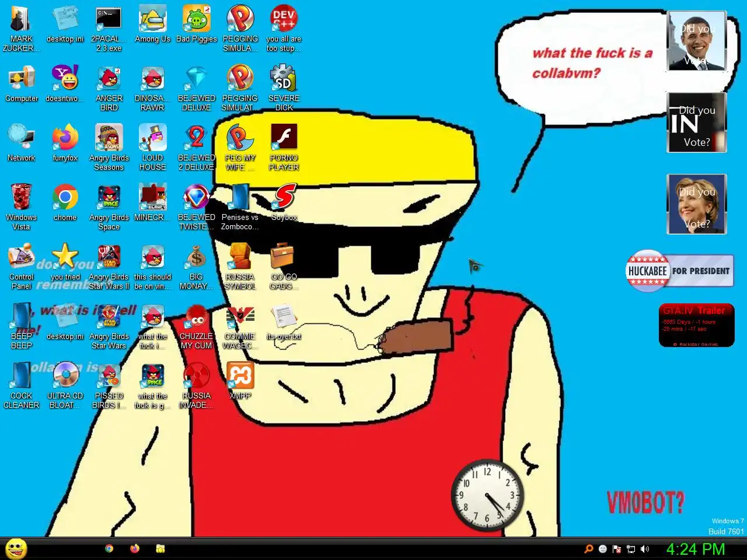Launch the BEJEWED 2 DELUXE shortcut
The height and width of the screenshot is (560, 747).
196,148
